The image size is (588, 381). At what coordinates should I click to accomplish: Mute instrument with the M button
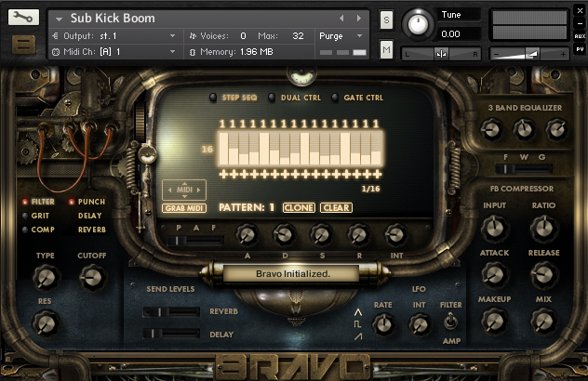pos(386,49)
